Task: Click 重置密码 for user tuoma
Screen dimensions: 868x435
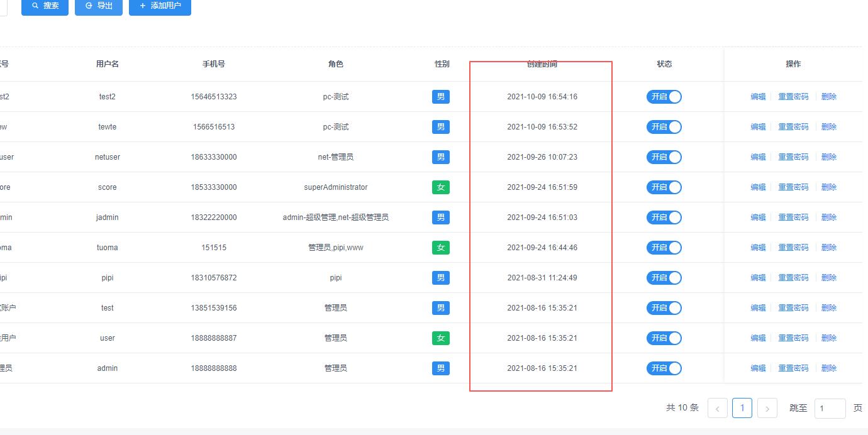Action: point(793,248)
